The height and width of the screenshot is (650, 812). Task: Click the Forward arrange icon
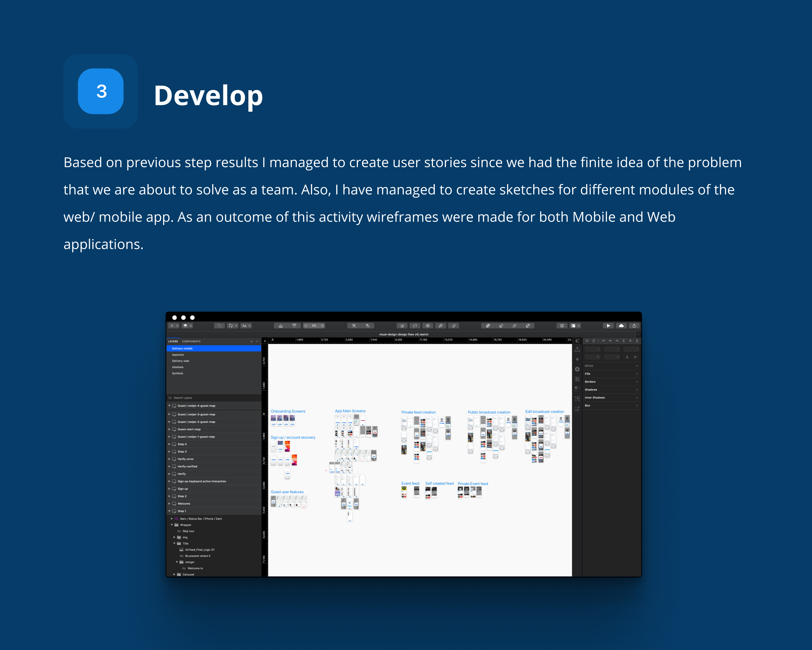coord(281,326)
